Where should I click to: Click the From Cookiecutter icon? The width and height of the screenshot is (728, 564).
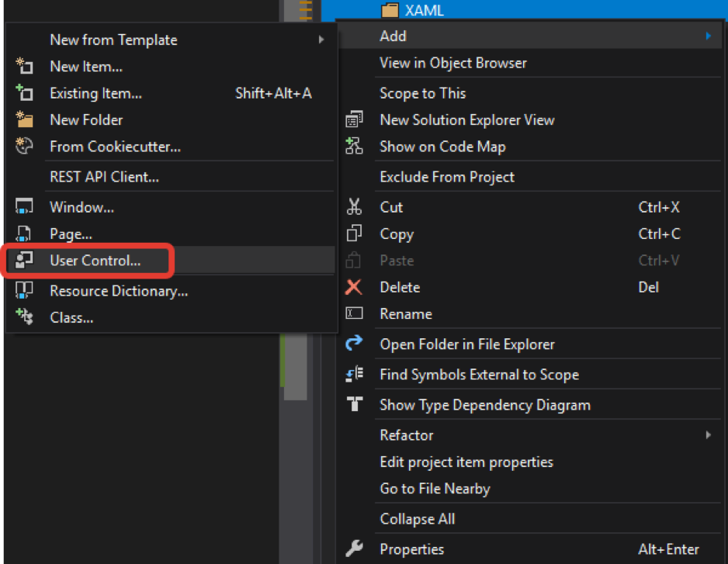click(x=24, y=146)
